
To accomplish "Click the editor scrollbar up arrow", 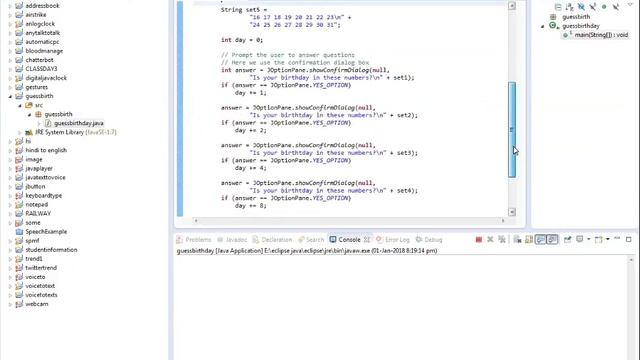I will pyautogui.click(x=512, y=6).
